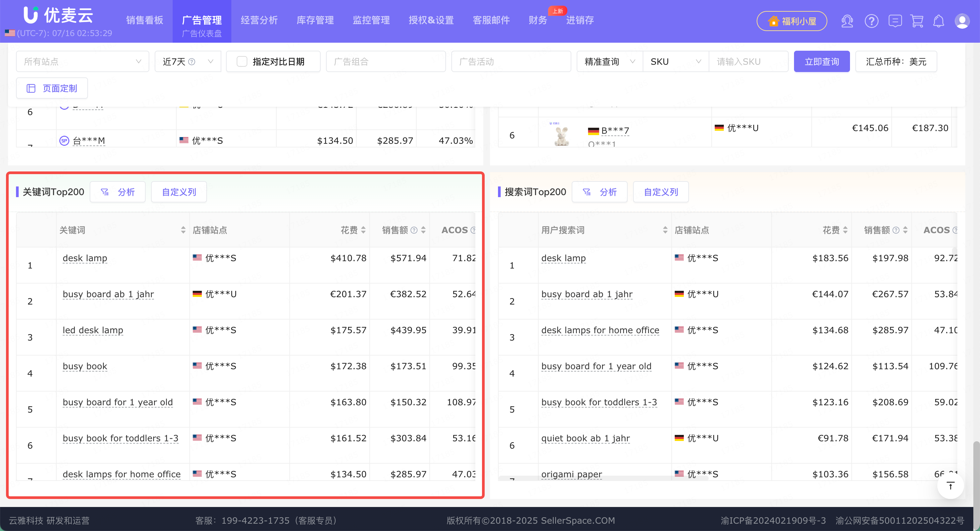This screenshot has height=531, width=980.
Task: Show 销售额 help tooltip in keyword table
Action: [414, 230]
